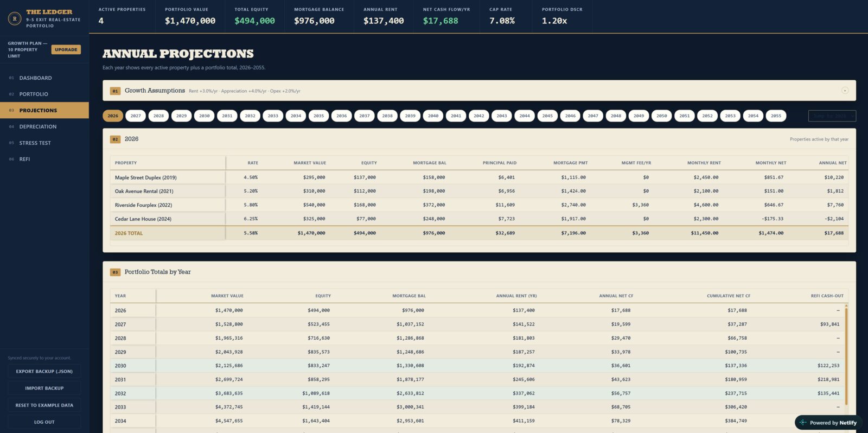Viewport: 868px width, 433px height.
Task: Select the 2027 year pill
Action: tap(136, 116)
